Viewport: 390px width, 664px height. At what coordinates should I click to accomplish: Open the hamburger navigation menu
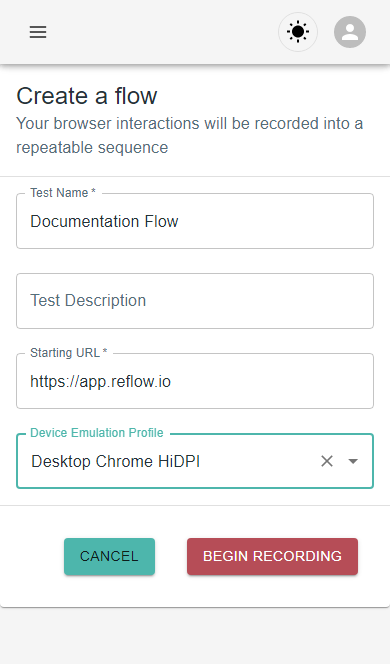pos(38,32)
